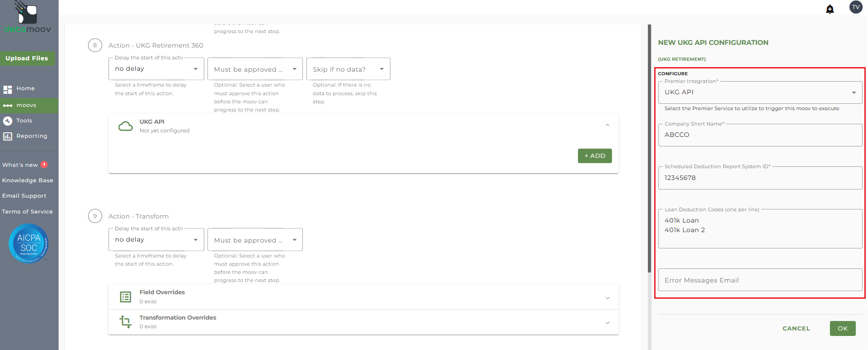
Task: Click the datamoov logo
Action: pyautogui.click(x=28, y=17)
